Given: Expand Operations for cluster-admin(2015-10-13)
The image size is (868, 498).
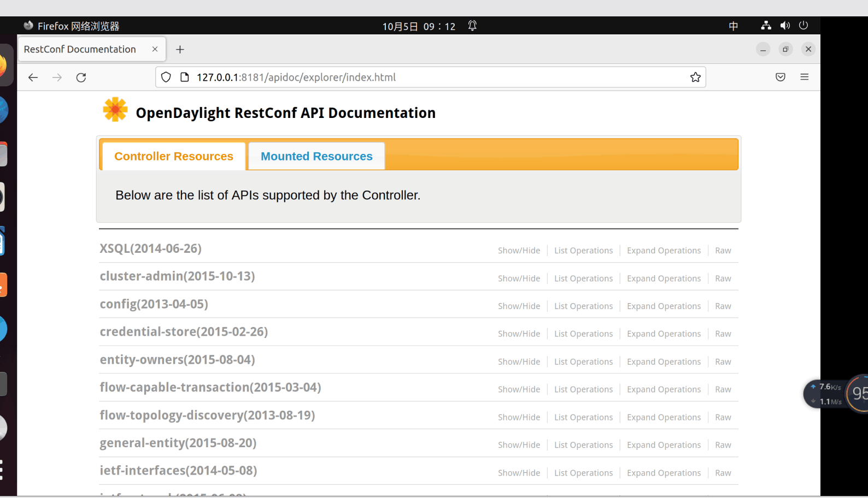Looking at the screenshot, I should [664, 278].
